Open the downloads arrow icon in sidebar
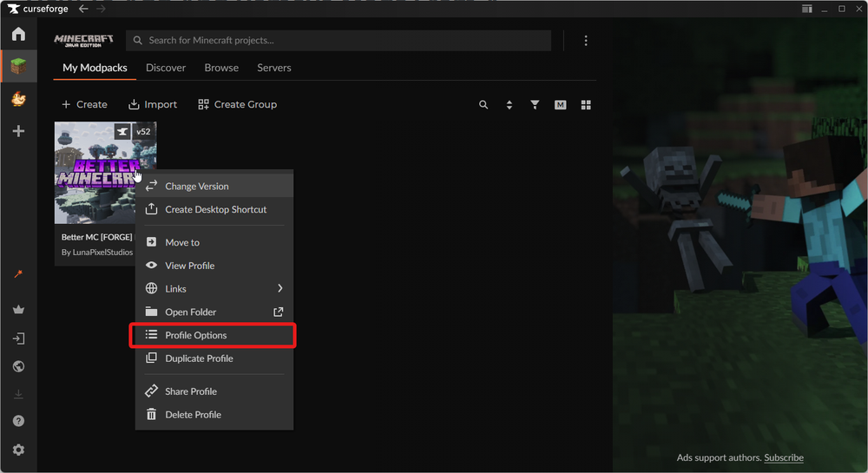The image size is (868, 473). (18, 394)
